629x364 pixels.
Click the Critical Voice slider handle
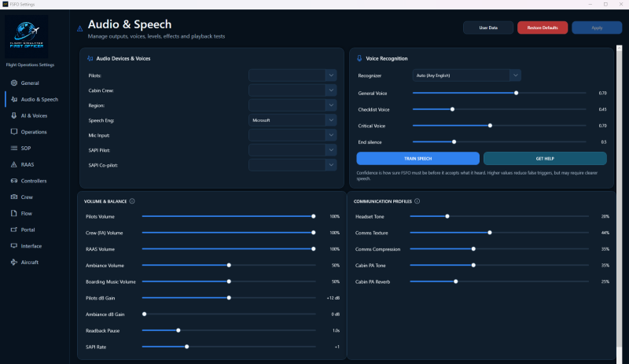pyautogui.click(x=490, y=126)
